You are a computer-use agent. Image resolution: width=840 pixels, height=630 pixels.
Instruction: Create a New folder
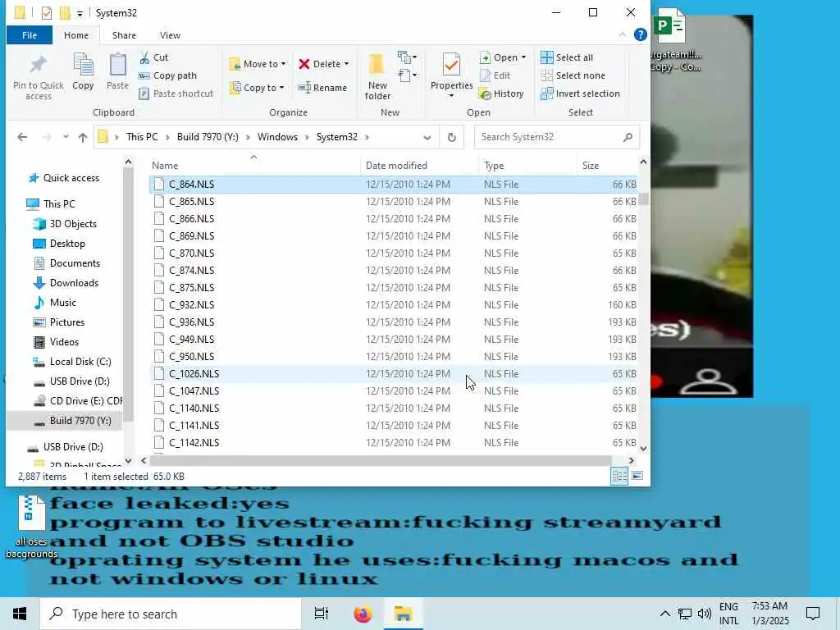click(x=377, y=76)
